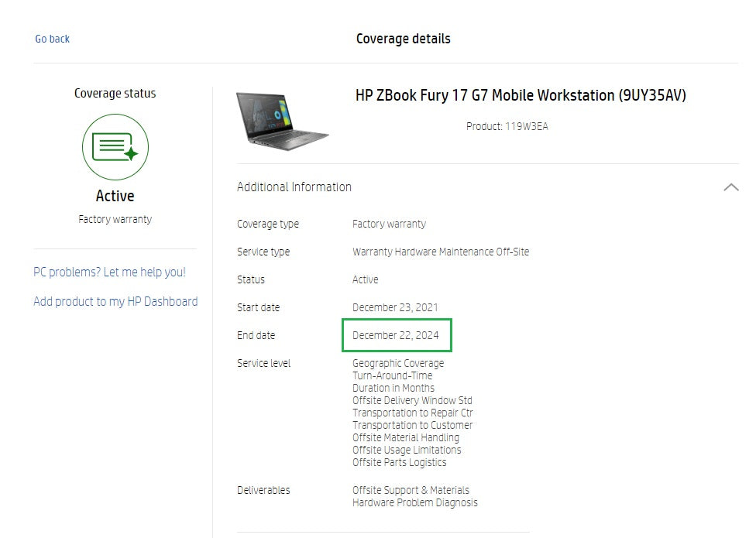The height and width of the screenshot is (538, 756).
Task: Click the 'Transportation to Repair Ctr' entry
Action: coord(412,413)
